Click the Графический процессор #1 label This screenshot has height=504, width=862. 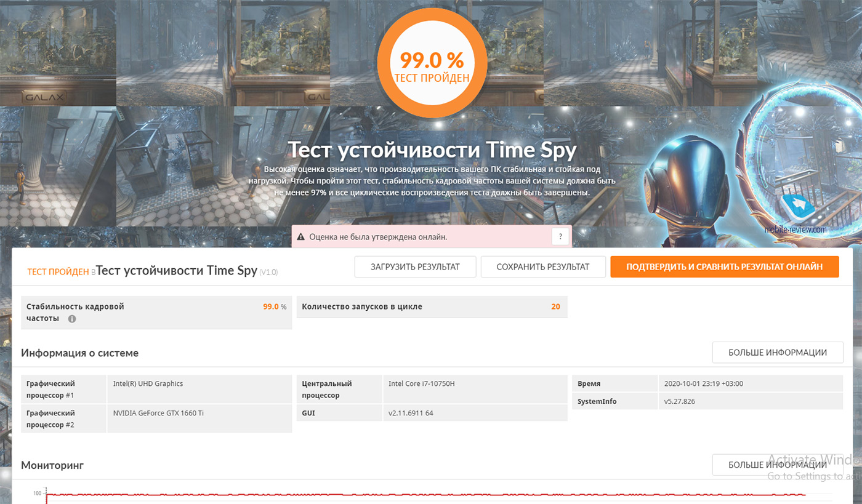pos(50,390)
